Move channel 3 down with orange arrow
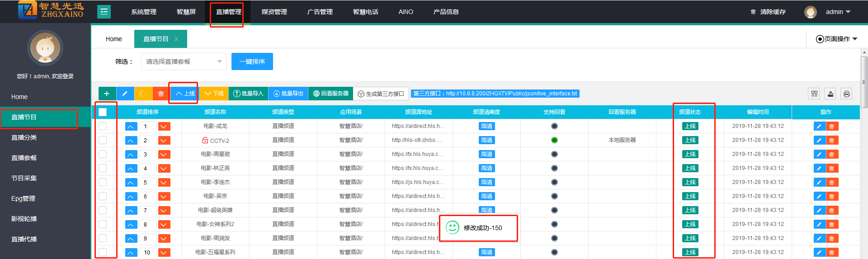 [x=164, y=155]
